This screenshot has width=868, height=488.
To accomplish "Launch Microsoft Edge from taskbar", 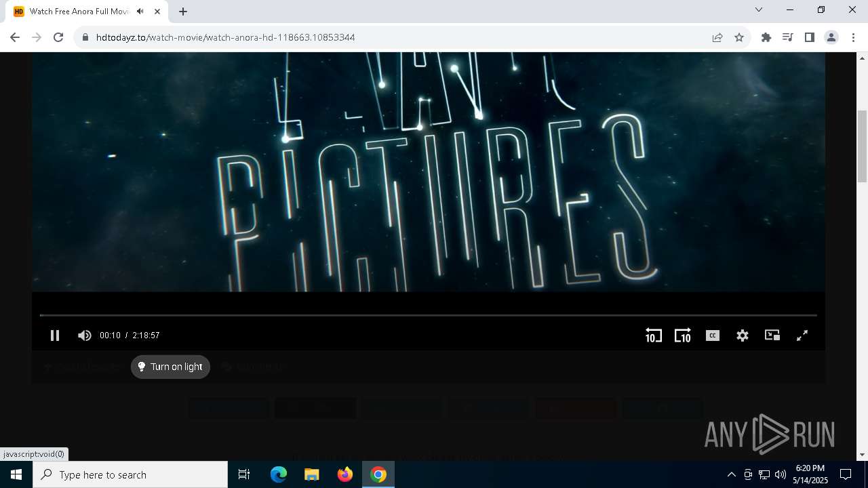I will click(279, 474).
